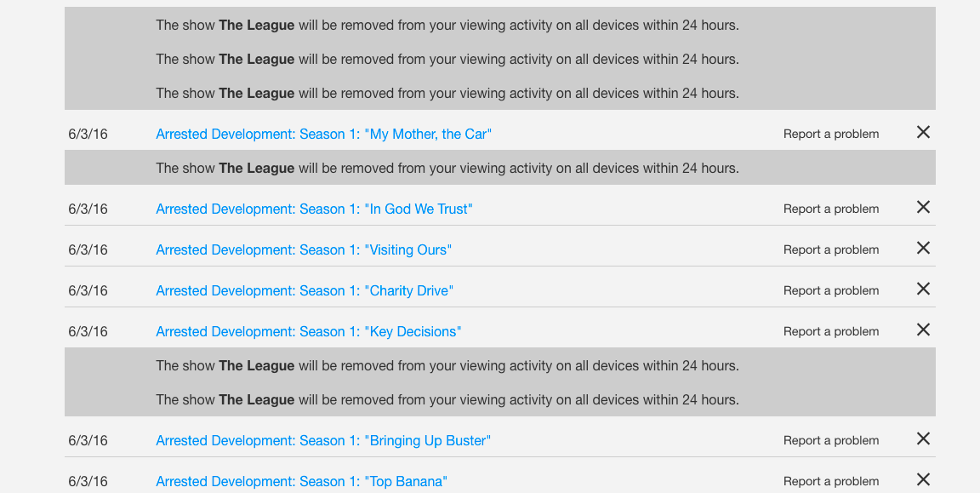Open the episode "In God We Trust"

(314, 209)
